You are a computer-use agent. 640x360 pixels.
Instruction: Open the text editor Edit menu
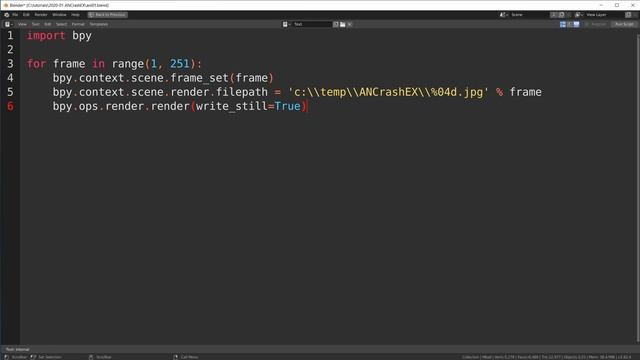click(x=48, y=24)
